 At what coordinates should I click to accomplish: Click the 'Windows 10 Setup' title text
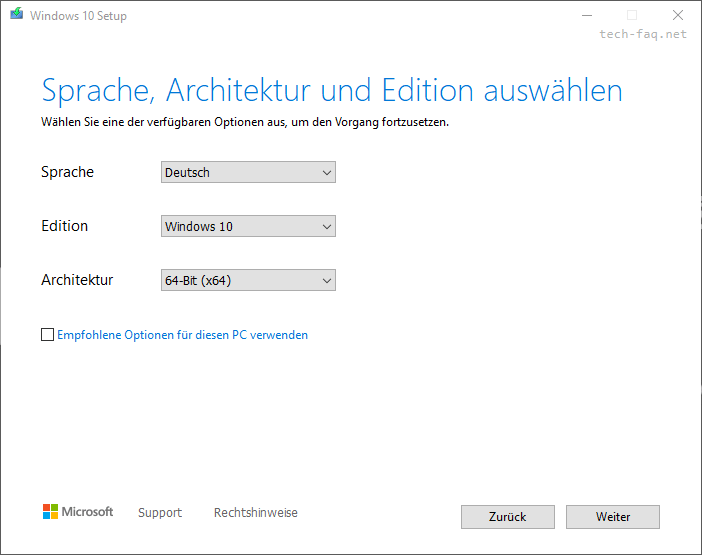pos(78,16)
